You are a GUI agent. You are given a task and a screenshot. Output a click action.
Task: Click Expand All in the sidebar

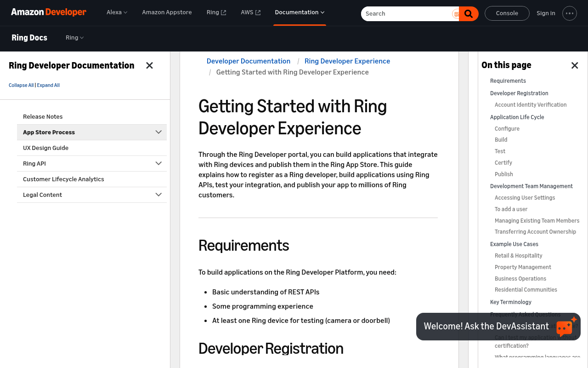click(48, 85)
